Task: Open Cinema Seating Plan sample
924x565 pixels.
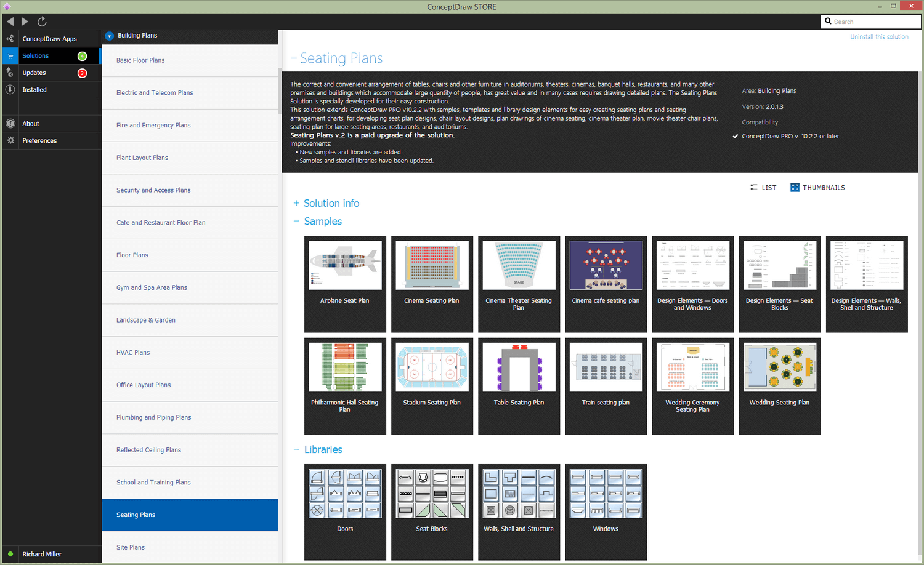Action: click(x=432, y=284)
